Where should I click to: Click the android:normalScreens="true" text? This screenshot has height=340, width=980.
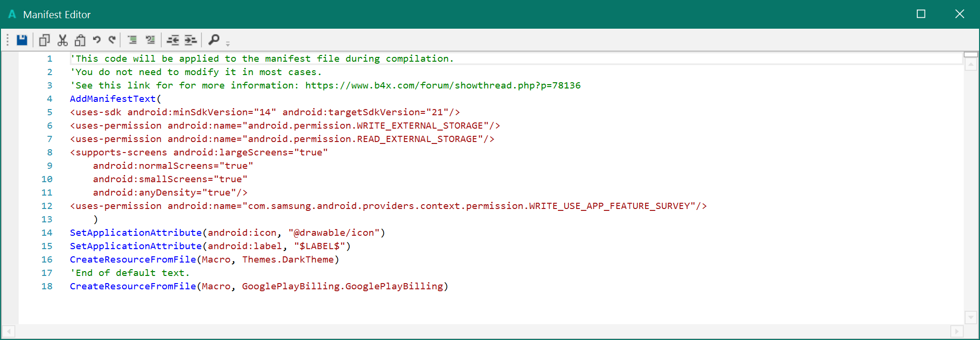[173, 166]
